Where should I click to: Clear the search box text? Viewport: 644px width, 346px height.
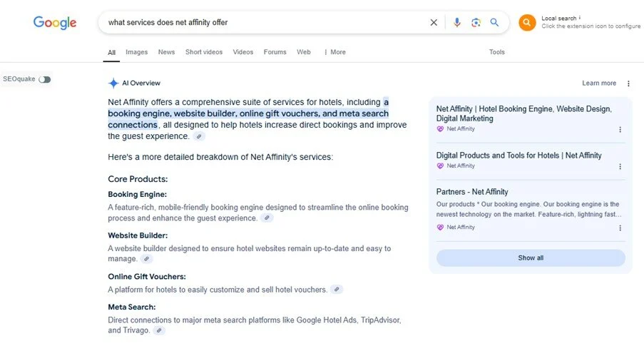434,23
